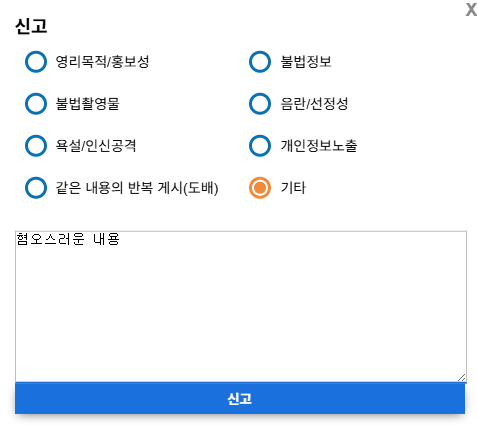The width and height of the screenshot is (477, 425).
Task: Click the 욕설/인신공격 label text
Action: click(96, 146)
